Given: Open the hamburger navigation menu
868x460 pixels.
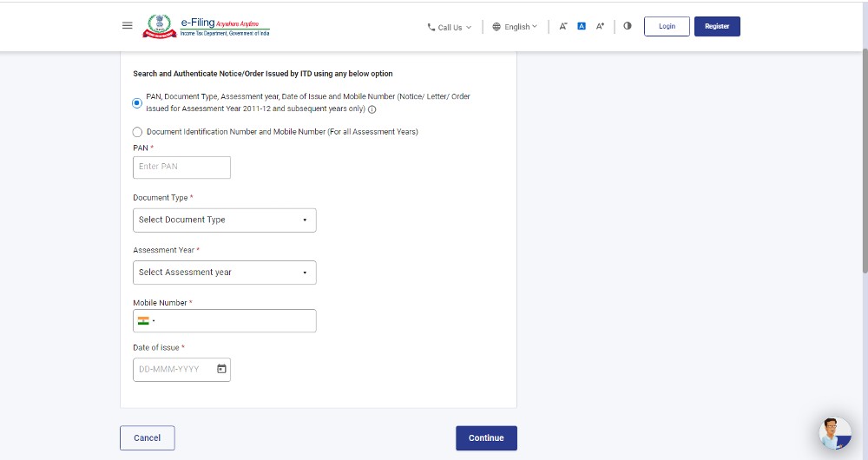Looking at the screenshot, I should point(128,26).
